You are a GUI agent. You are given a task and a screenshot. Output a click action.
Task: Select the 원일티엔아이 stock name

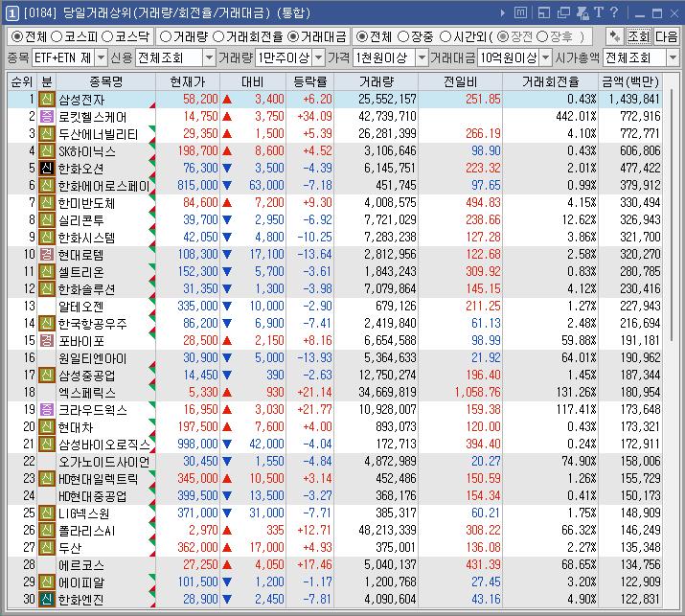coord(93,358)
